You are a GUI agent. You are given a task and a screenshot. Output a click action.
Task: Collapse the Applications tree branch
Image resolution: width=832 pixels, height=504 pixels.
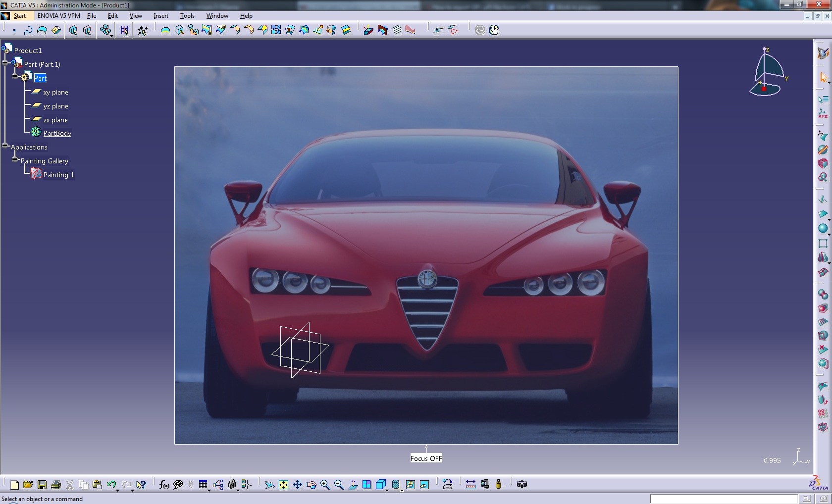coord(5,146)
